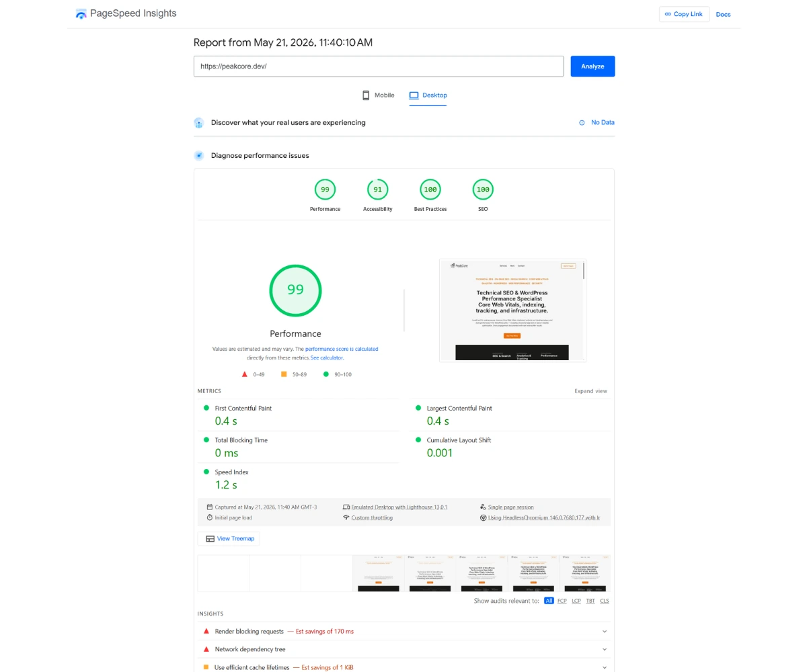Image resolution: width=807 pixels, height=672 pixels.
Task: Select the SEO 100 score gauge
Action: coord(483,190)
